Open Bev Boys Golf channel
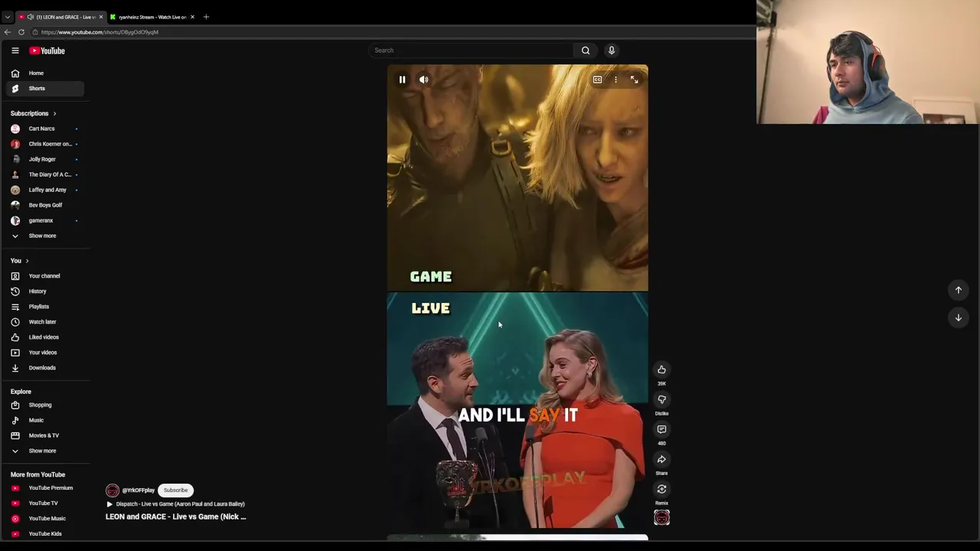The width and height of the screenshot is (980, 551). [x=45, y=205]
